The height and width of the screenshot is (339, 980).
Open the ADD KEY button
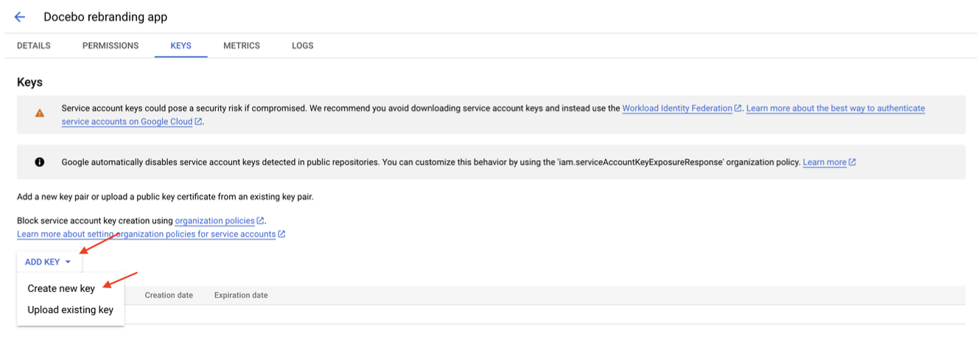tap(49, 262)
